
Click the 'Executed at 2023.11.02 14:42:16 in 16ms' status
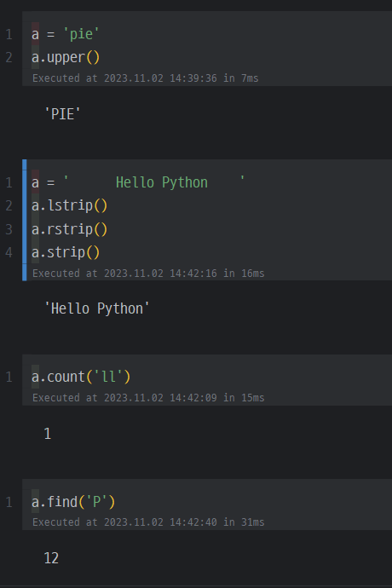148,273
